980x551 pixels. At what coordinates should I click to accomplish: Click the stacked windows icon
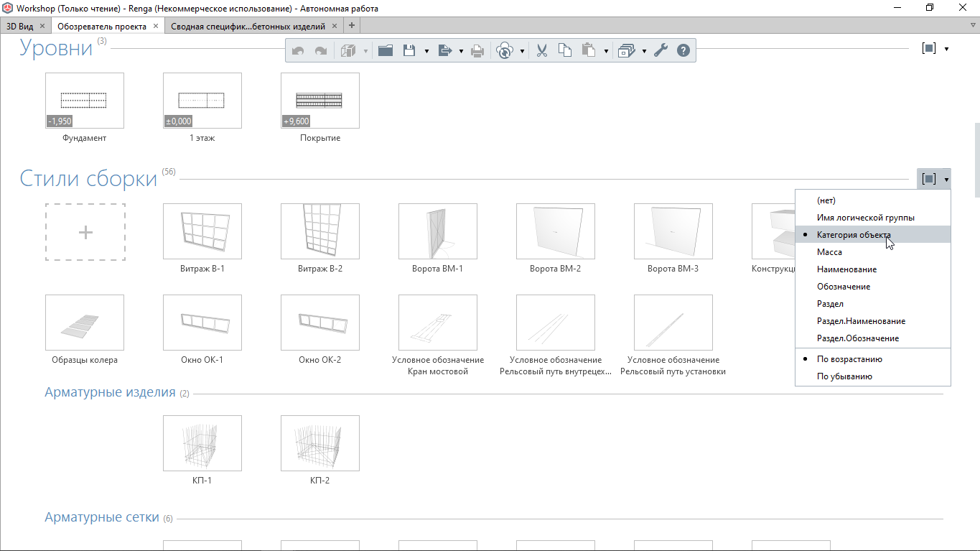(x=627, y=51)
